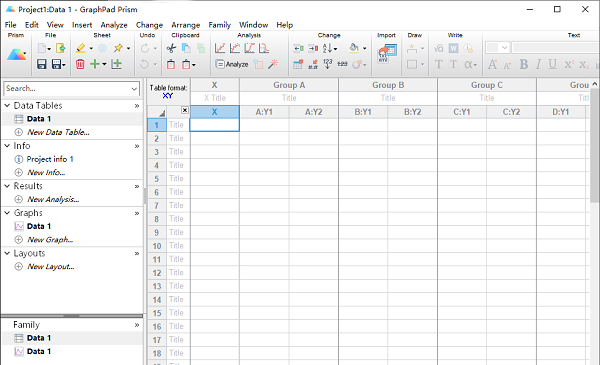Add new sheet with green plus icon
This screenshot has height=365, width=600.
tap(95, 64)
